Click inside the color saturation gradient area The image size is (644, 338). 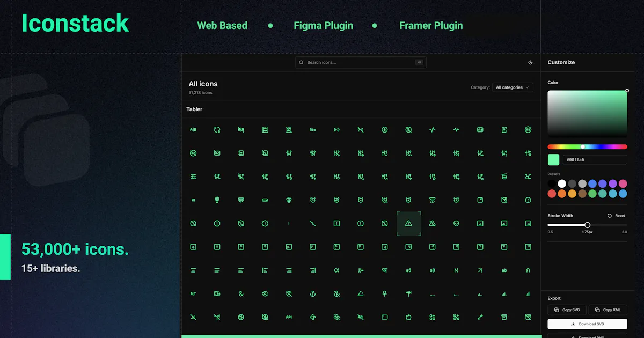[588, 114]
